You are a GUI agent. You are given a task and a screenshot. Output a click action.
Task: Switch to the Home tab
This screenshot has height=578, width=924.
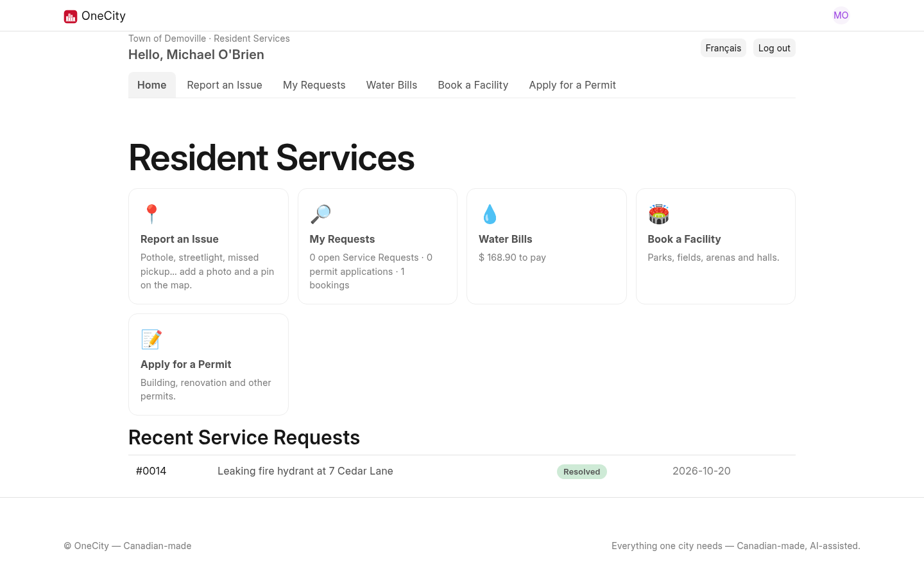tap(152, 85)
